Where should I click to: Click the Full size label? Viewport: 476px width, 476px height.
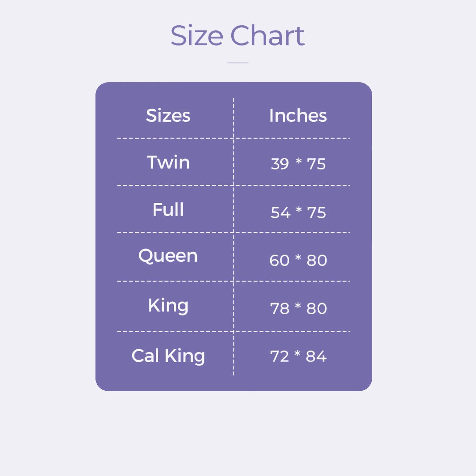point(168,209)
